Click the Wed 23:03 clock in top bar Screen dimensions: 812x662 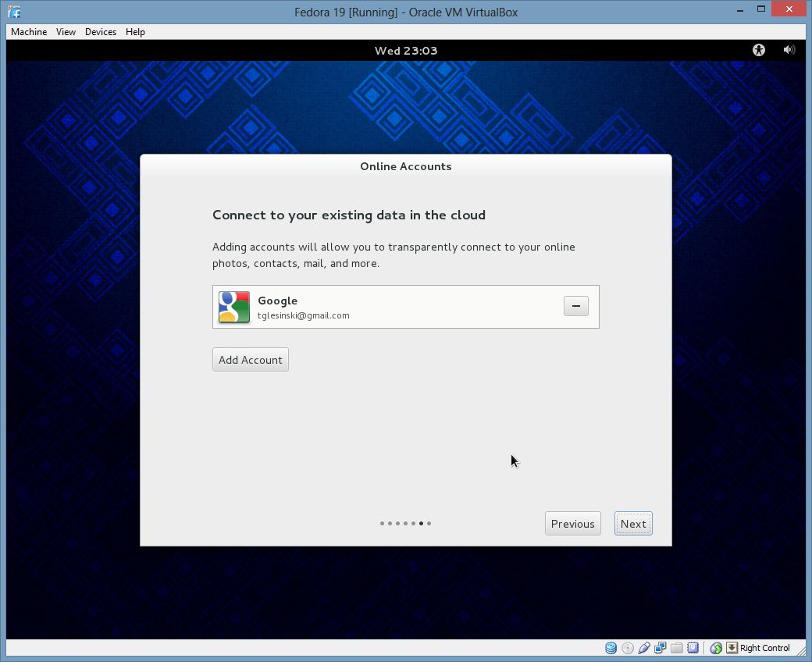click(406, 51)
